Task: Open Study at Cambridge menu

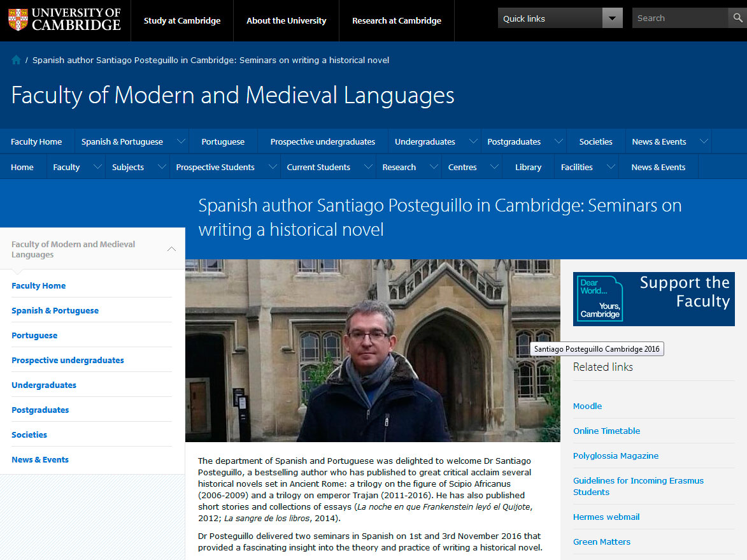Action: [182, 20]
